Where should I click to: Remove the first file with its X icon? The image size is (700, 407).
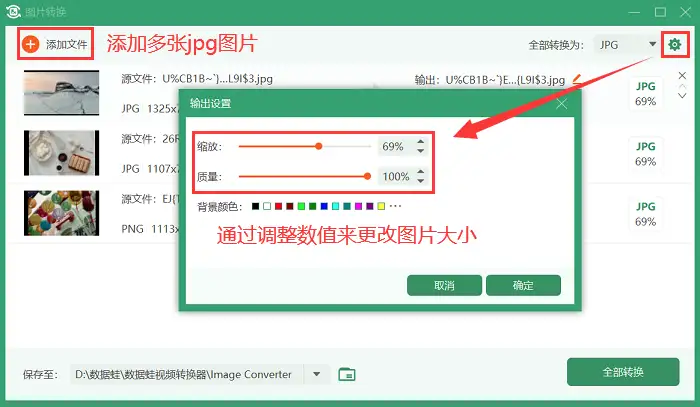click(x=682, y=75)
